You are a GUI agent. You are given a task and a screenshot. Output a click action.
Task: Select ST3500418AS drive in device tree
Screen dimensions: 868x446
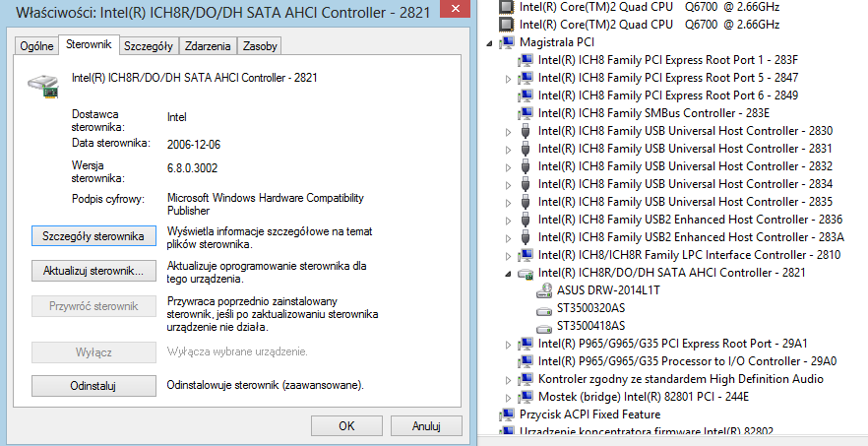[x=590, y=325]
